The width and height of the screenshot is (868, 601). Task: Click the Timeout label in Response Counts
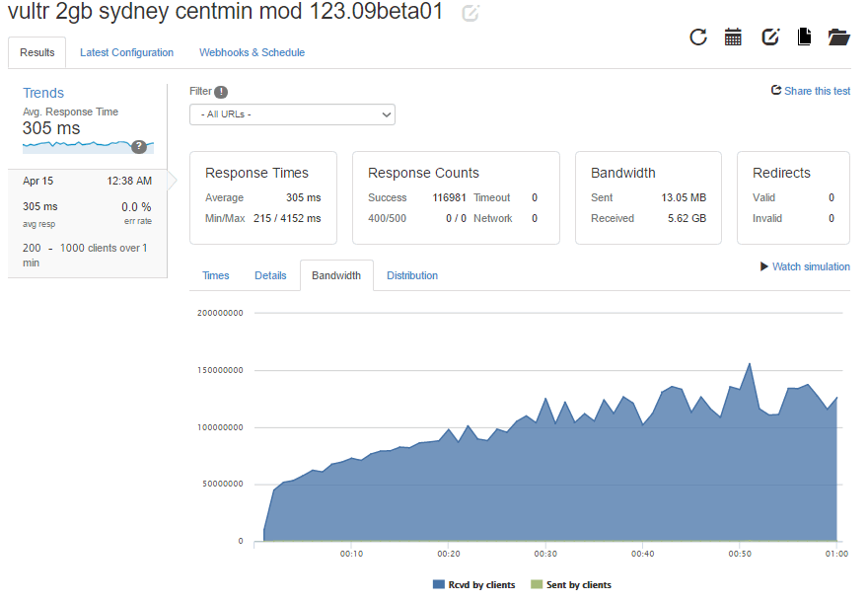pos(491,197)
